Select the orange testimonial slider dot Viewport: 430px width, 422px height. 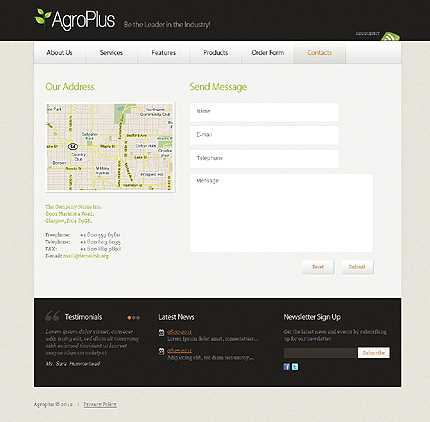coord(129,318)
